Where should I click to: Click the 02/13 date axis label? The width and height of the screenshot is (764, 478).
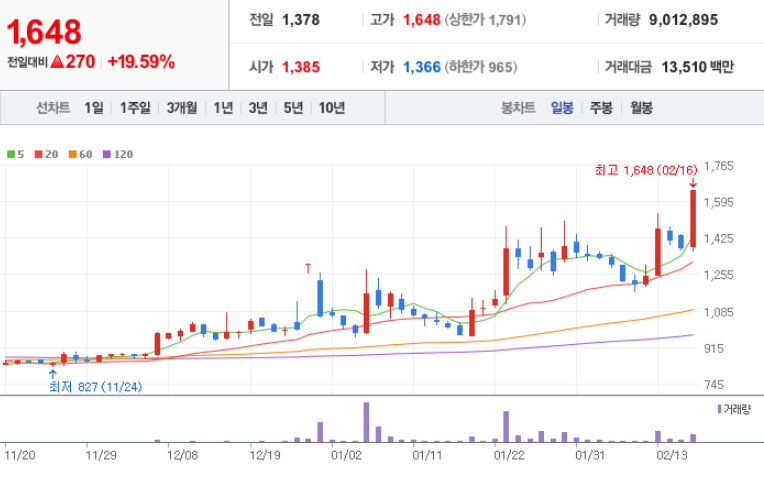coord(672,455)
